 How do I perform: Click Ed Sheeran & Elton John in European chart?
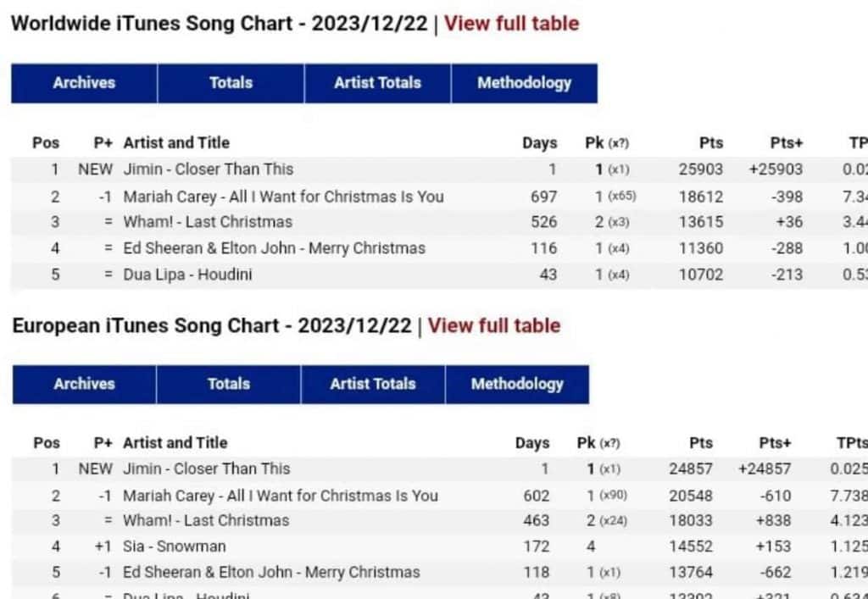click(271, 572)
